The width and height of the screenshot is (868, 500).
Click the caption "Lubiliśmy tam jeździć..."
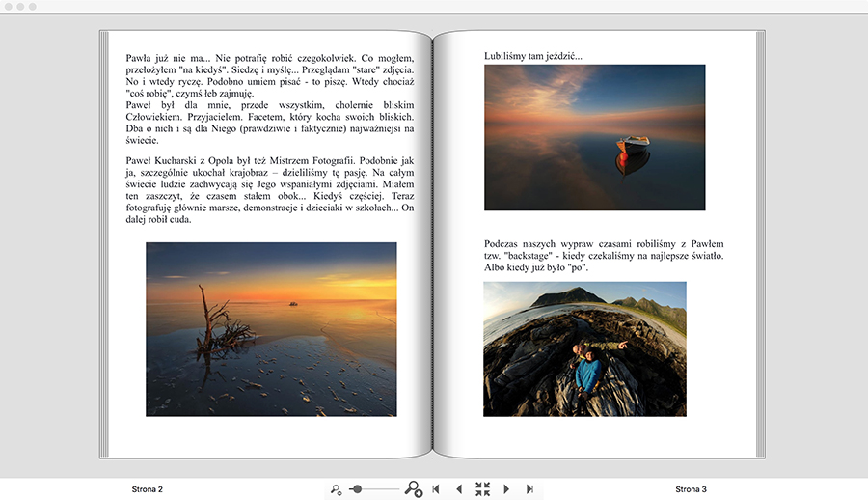(533, 56)
